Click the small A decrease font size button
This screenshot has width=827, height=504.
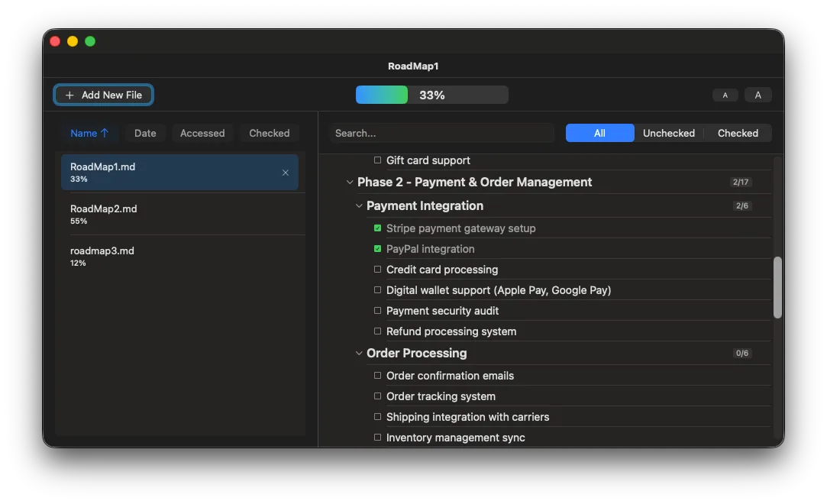(x=725, y=95)
